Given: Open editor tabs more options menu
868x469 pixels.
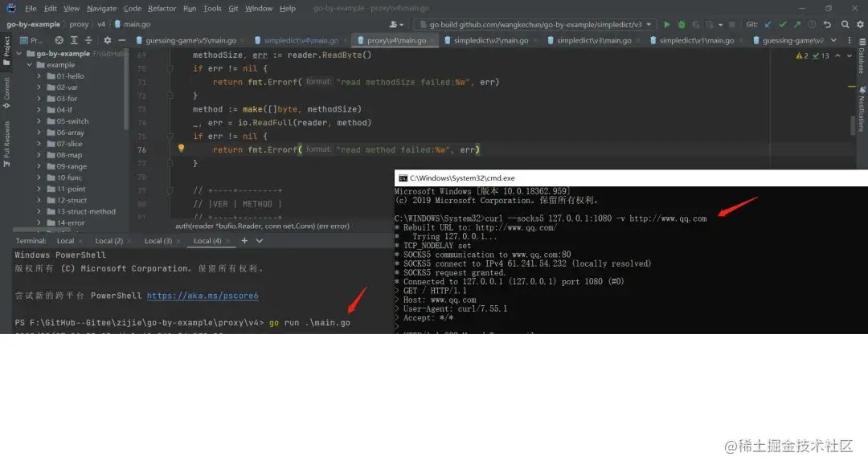Looking at the screenshot, I should 850,40.
